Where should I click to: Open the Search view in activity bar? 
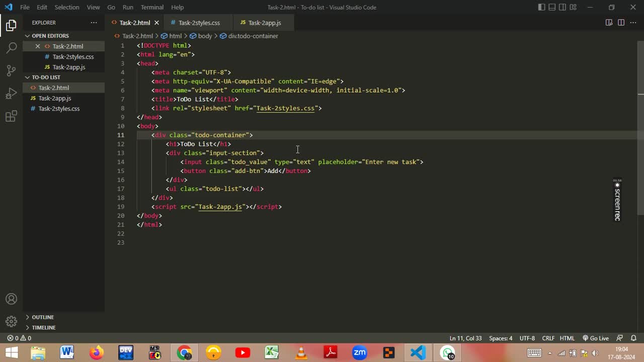pos(11,48)
